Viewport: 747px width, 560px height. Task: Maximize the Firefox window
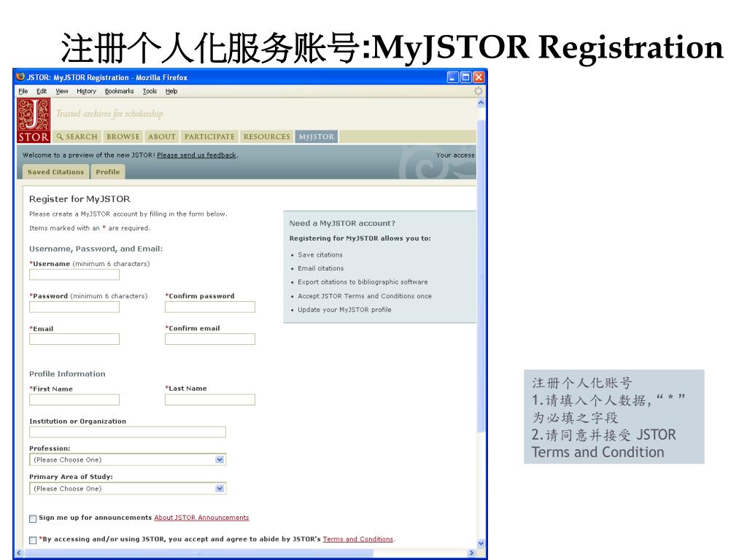pyautogui.click(x=466, y=77)
